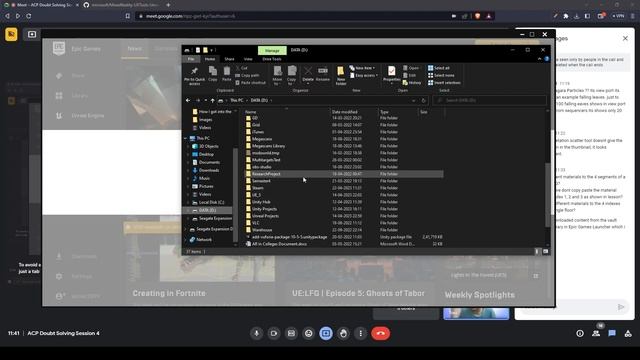
Task: Toggle Meet raise hand button
Action: tap(343, 333)
